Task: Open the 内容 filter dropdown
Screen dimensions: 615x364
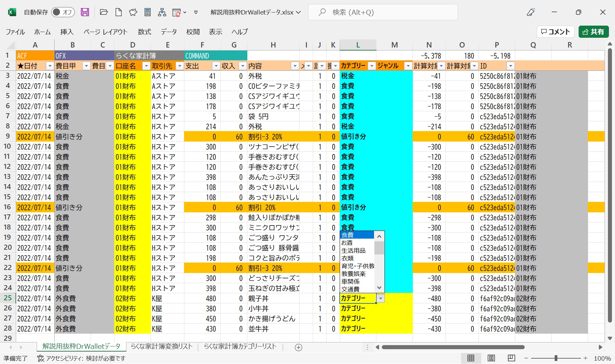Action: (x=295, y=66)
